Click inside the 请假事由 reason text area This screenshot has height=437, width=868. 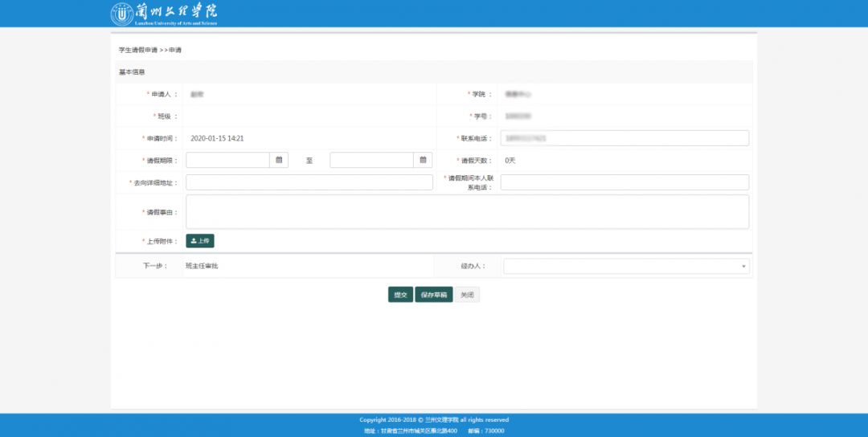pyautogui.click(x=467, y=212)
